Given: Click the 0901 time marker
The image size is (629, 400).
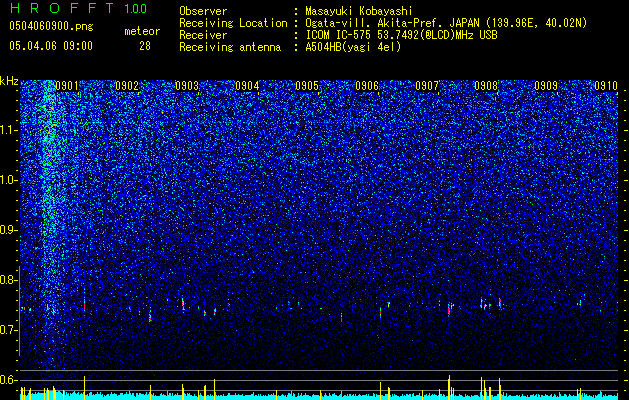Looking at the screenshot, I should tap(67, 85).
